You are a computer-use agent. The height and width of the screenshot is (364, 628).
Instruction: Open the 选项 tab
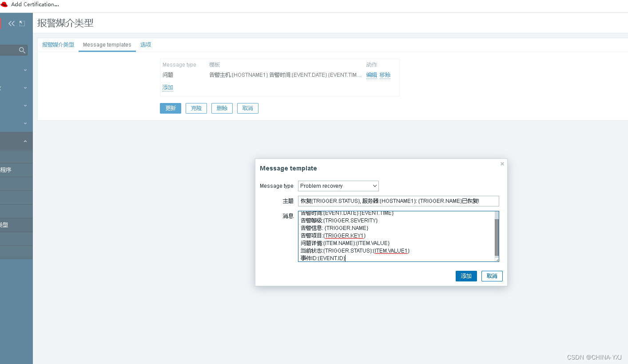pos(146,45)
